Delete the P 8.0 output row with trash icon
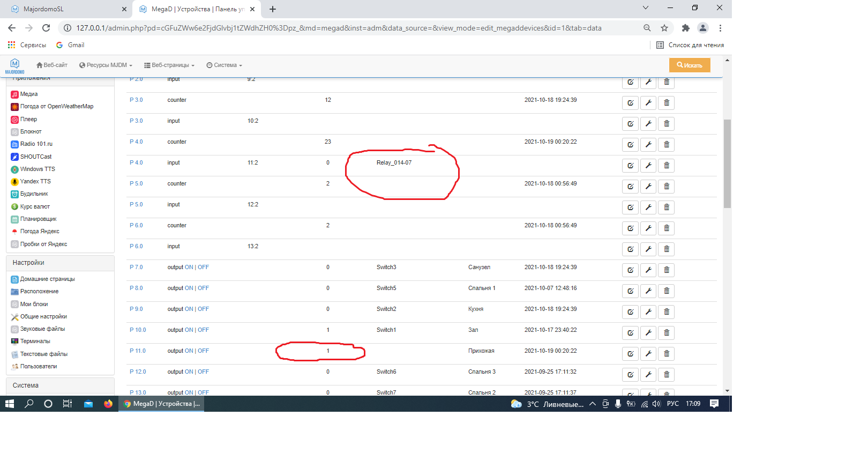This screenshot has height=460, width=868. tap(667, 291)
